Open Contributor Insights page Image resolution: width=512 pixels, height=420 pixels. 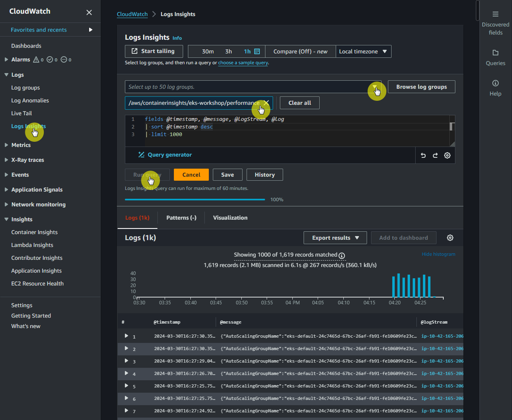point(37,258)
